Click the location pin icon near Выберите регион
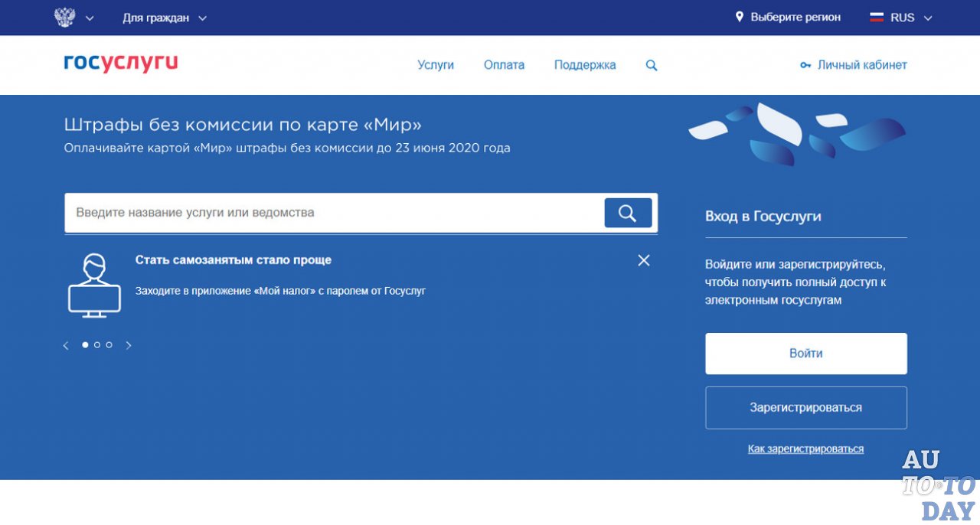This screenshot has width=980, height=525. tap(739, 16)
